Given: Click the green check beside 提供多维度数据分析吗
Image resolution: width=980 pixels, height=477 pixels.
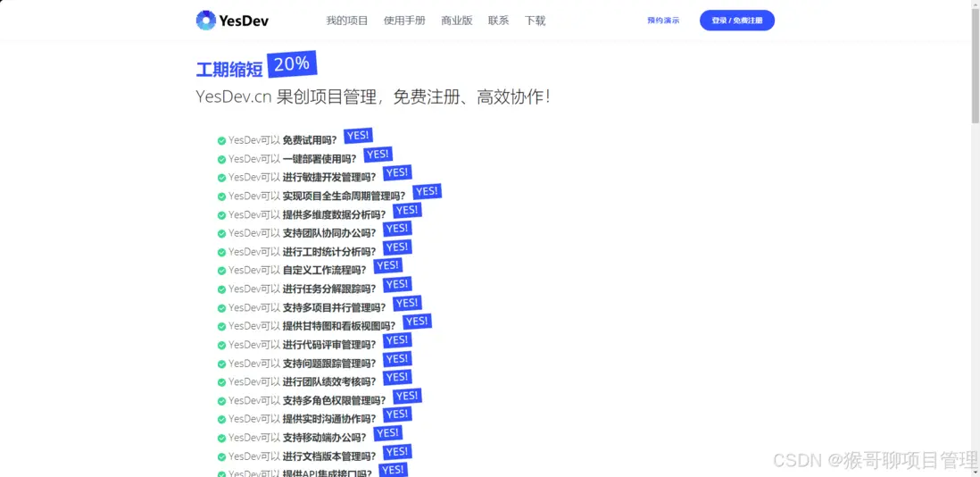Looking at the screenshot, I should pos(221,215).
